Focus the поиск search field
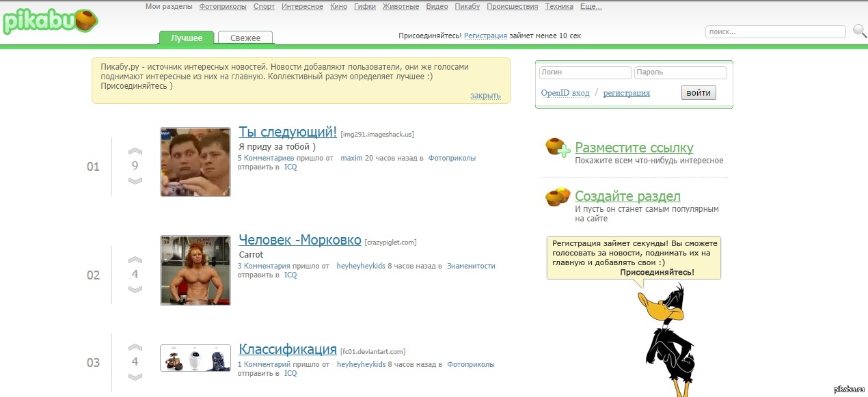Image resolution: width=868 pixels, height=397 pixels. (x=775, y=31)
